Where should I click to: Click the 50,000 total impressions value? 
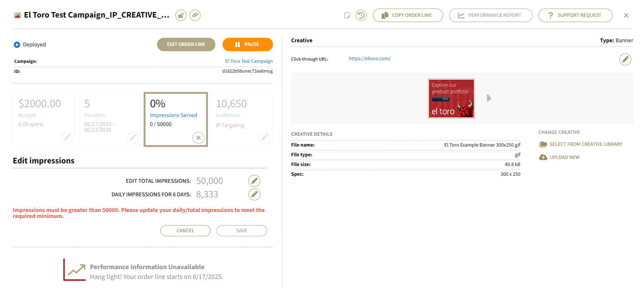pyautogui.click(x=209, y=181)
